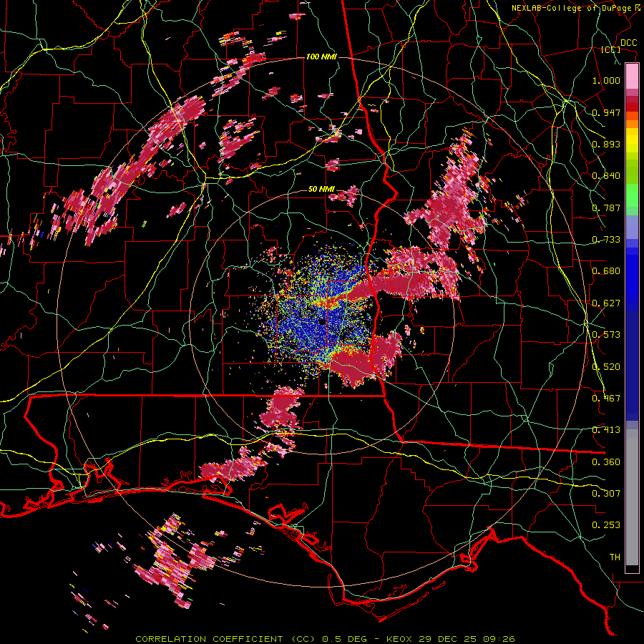Click the 1.000 value on the scale
Image resolution: width=644 pixels, height=644 pixels.
pyautogui.click(x=606, y=80)
